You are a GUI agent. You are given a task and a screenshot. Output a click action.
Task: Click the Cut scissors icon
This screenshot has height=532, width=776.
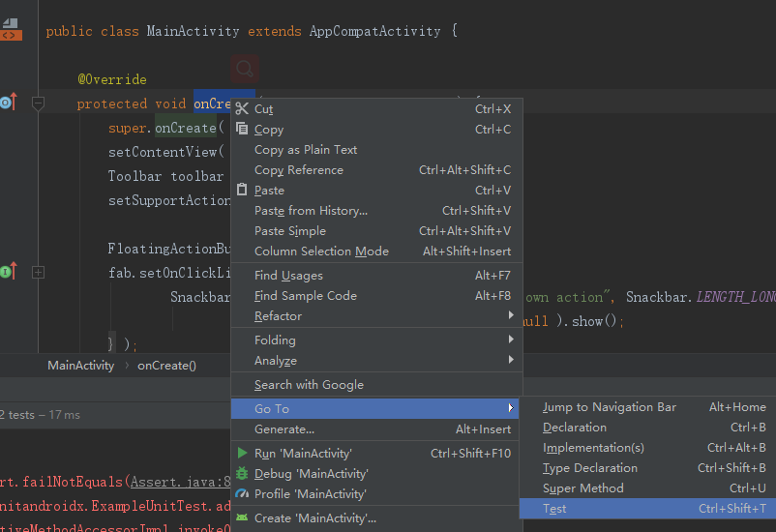point(243,109)
